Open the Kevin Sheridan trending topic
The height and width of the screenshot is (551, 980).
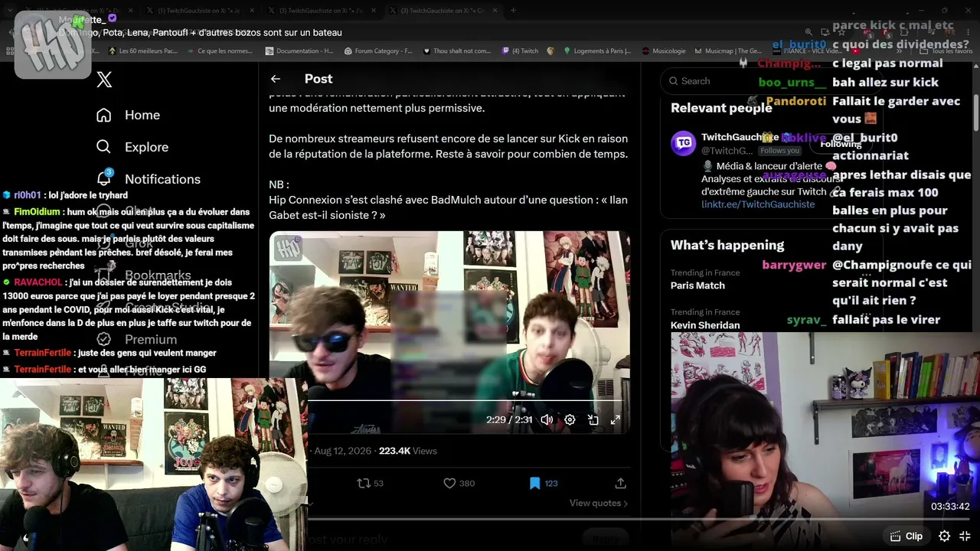705,325
